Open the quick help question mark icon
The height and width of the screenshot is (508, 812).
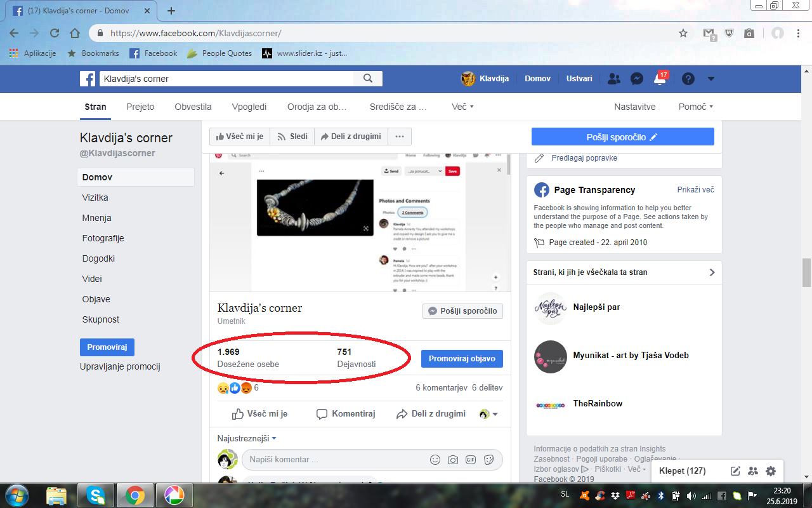(x=688, y=79)
